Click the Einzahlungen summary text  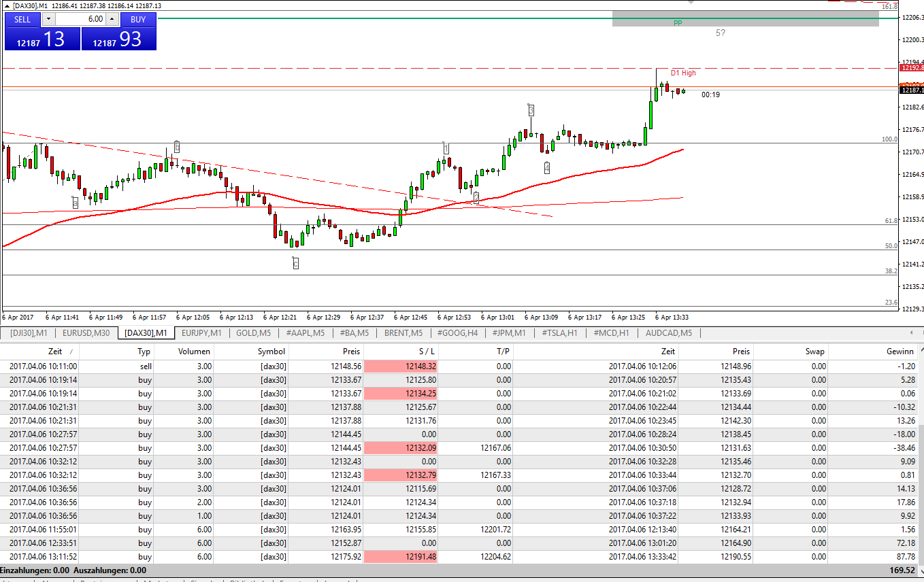[35, 570]
